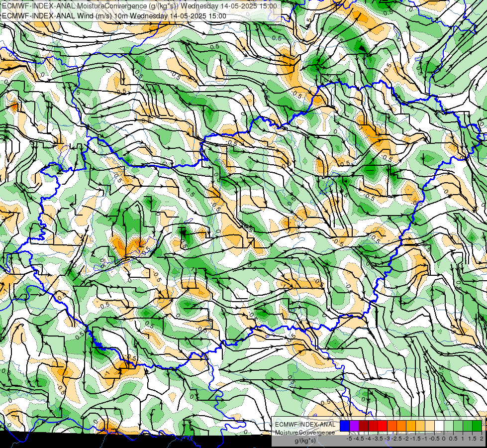Click the white legend swatch
This screenshot has height=448, width=487.
click(x=439, y=426)
